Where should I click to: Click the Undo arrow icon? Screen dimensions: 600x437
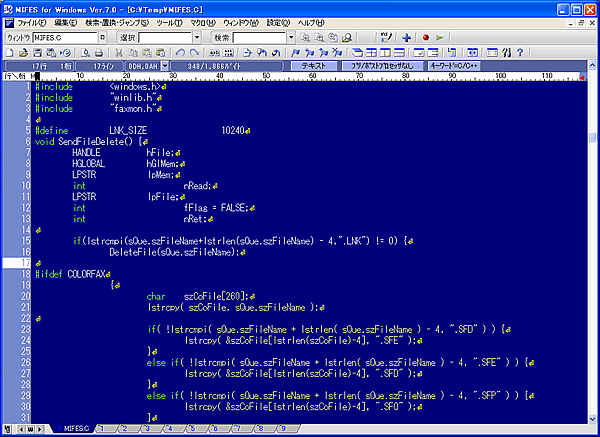click(x=179, y=52)
